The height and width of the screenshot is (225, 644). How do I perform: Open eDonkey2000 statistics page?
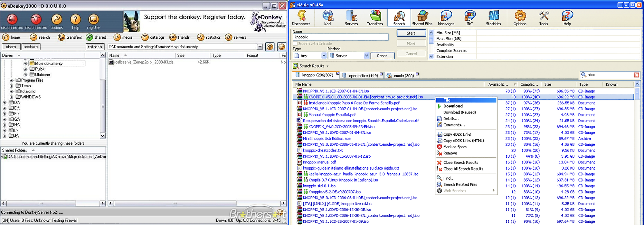(x=209, y=37)
